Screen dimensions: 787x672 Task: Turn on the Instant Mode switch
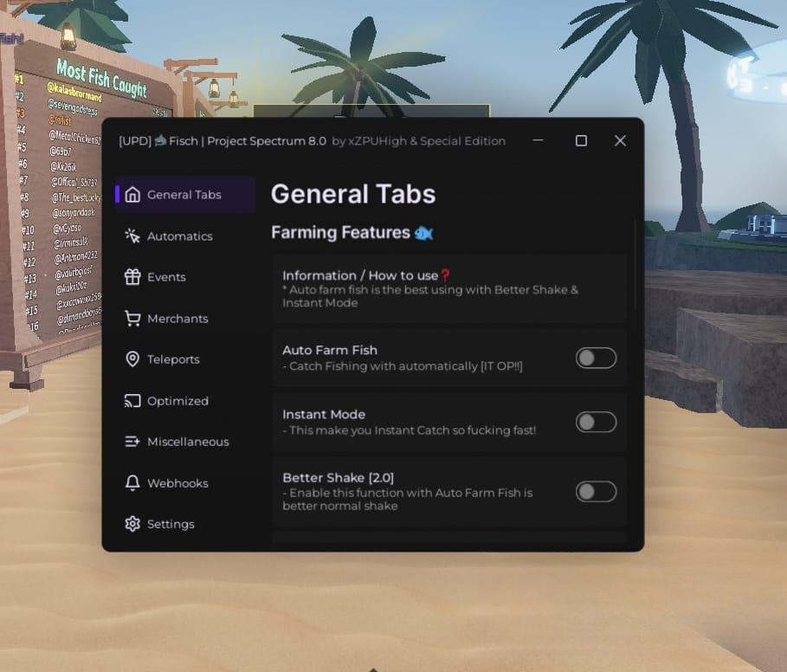tap(596, 422)
